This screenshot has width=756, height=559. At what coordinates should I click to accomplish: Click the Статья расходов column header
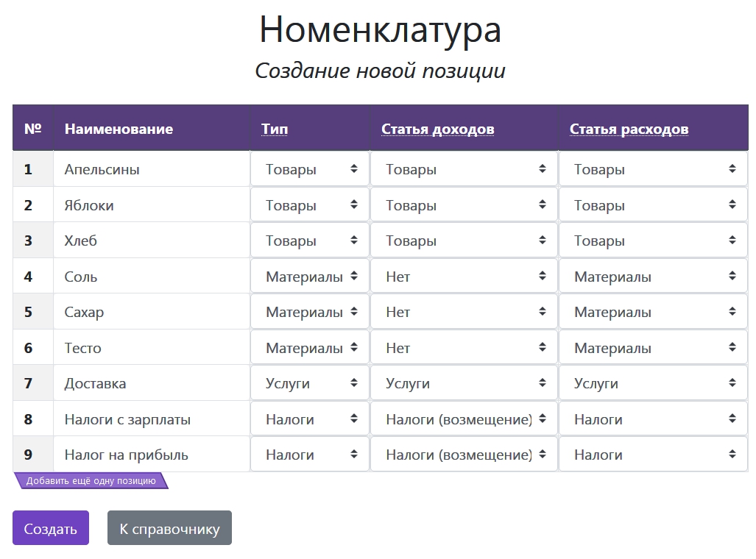click(x=629, y=129)
